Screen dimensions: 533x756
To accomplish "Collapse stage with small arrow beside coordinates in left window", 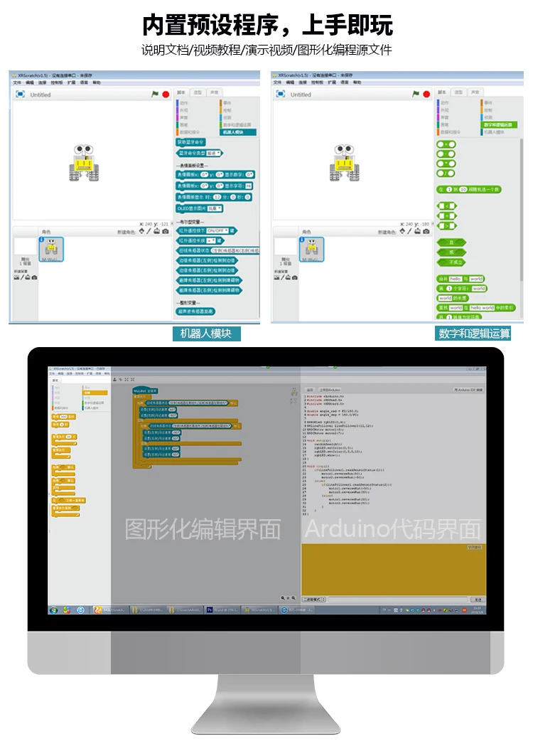I will [x=173, y=224].
